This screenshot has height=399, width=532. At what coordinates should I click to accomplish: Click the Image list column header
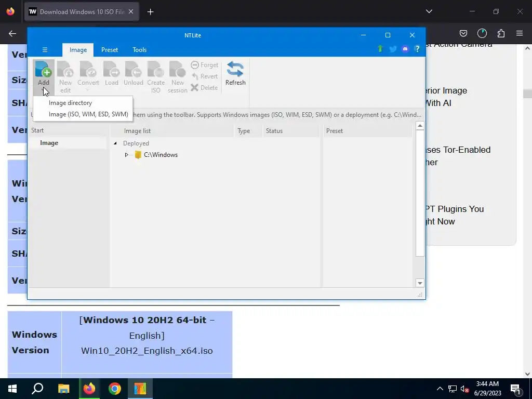pos(172,131)
